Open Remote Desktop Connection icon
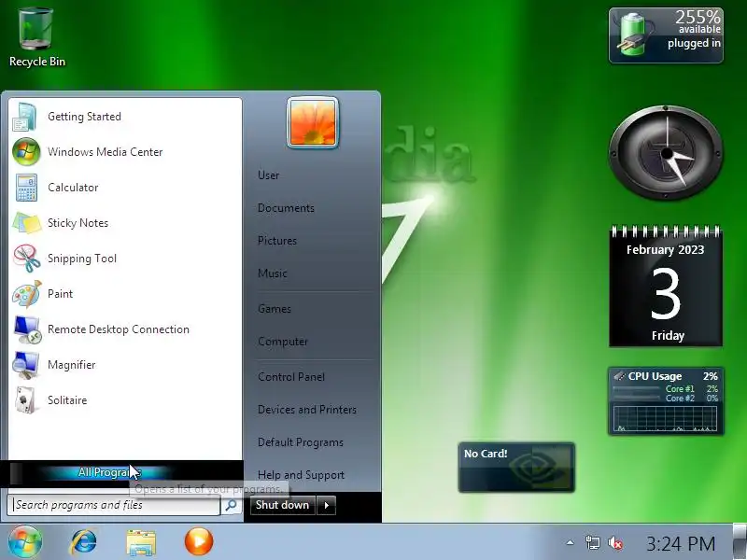The image size is (747, 560). coord(27,329)
